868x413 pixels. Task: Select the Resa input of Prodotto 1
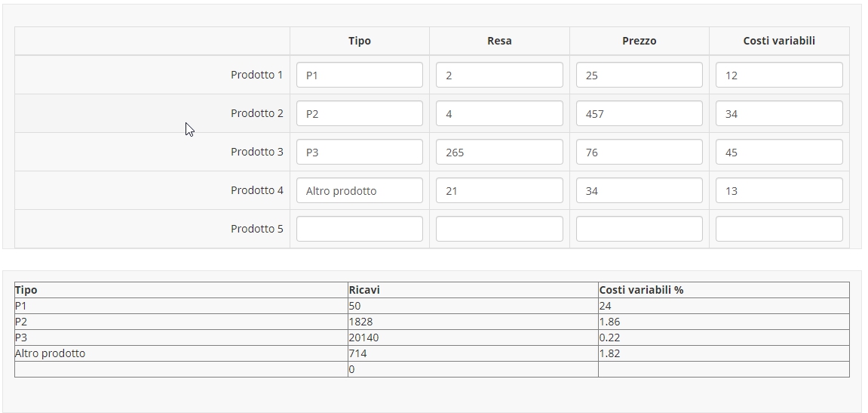point(499,75)
